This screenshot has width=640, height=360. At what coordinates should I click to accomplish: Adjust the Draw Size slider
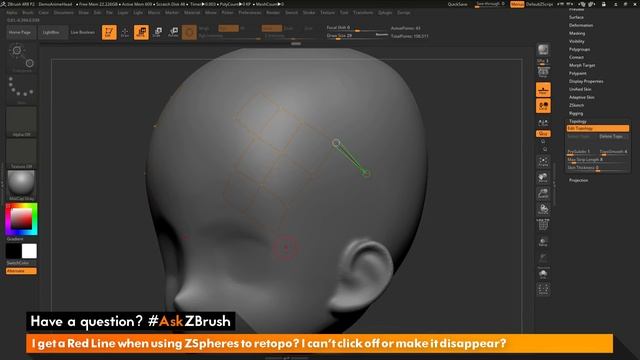click(x=357, y=36)
